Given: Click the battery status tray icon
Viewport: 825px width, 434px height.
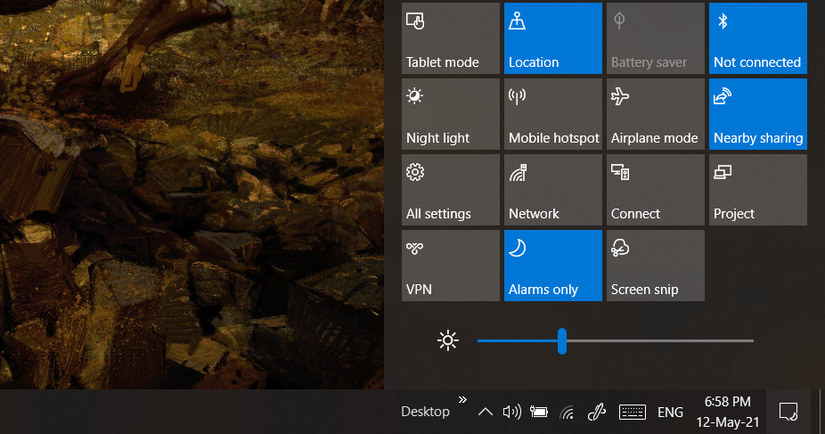Looking at the screenshot, I should (539, 412).
